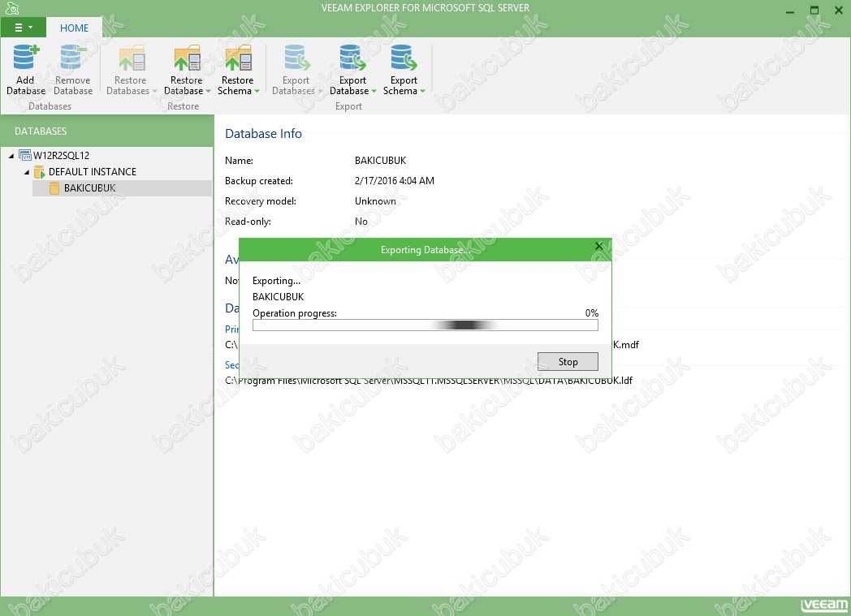This screenshot has height=616, width=851.
Task: Click the Add Database icon
Action: point(26,58)
